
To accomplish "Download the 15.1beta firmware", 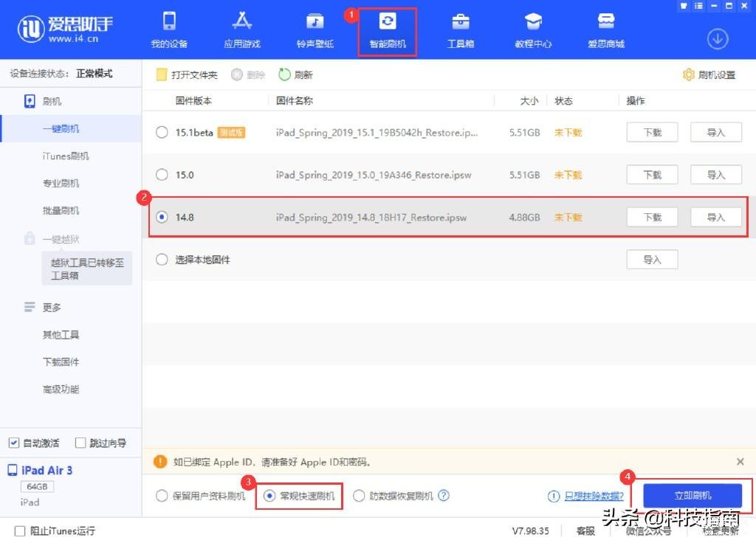I will 653,132.
